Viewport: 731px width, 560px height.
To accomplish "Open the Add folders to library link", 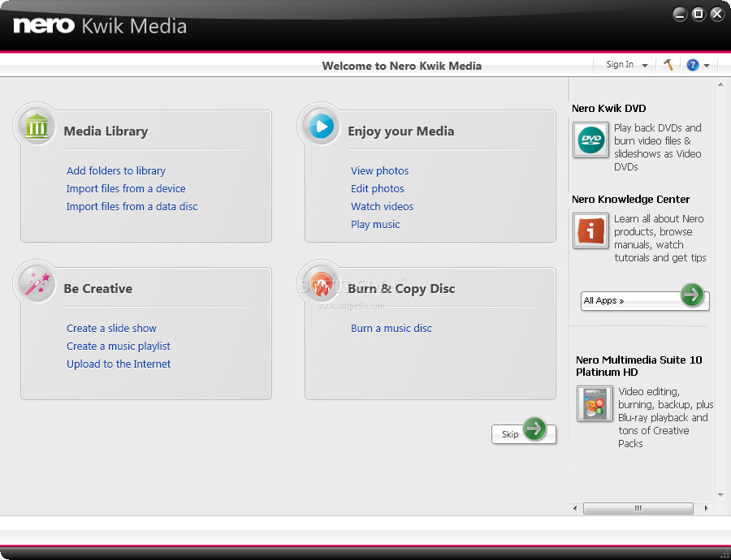I will tap(116, 170).
